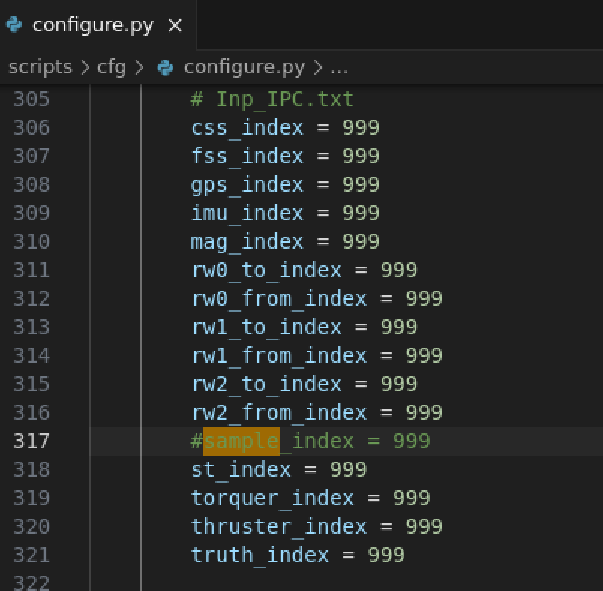The image size is (603, 591).
Task: Click the comment '# Inp_IPC.txt'
Action: pos(272,100)
